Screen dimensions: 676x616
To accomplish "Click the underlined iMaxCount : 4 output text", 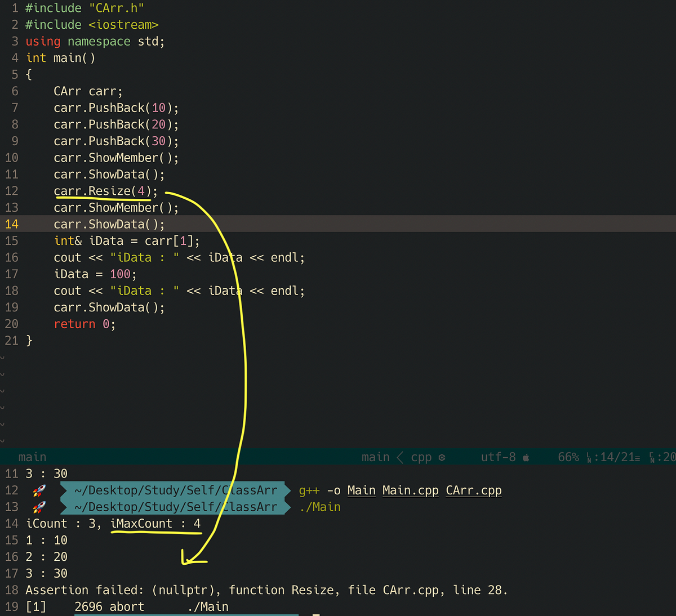I will [x=155, y=523].
